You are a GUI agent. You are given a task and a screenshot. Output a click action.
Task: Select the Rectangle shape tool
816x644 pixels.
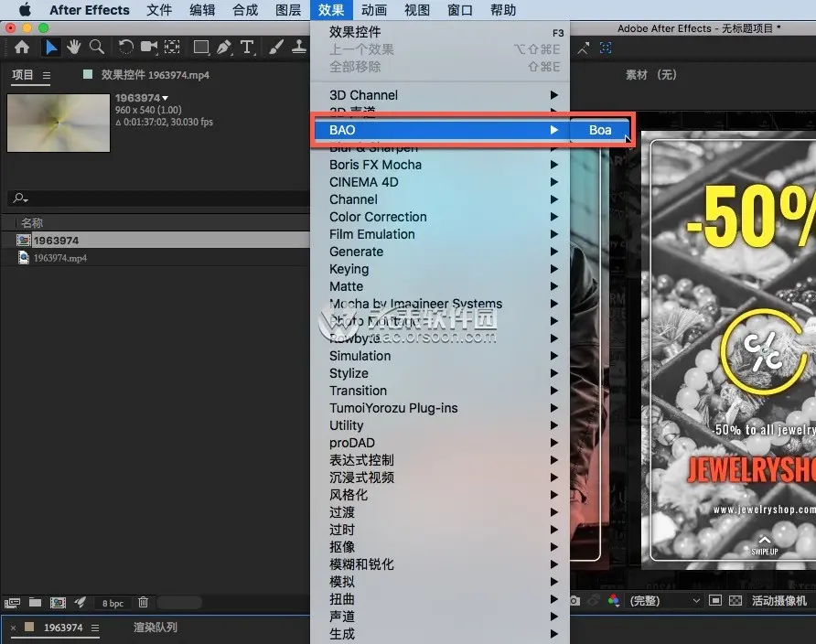[201, 48]
